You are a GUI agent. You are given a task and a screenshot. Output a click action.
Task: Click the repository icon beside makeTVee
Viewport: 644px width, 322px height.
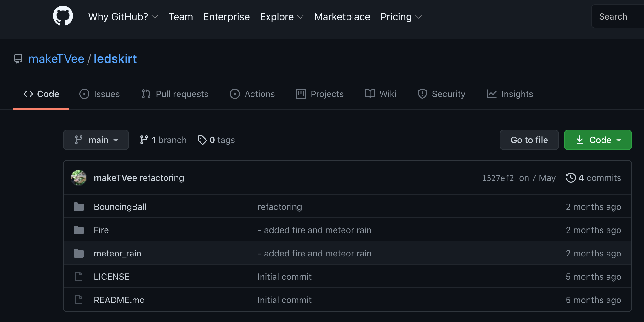pos(18,59)
